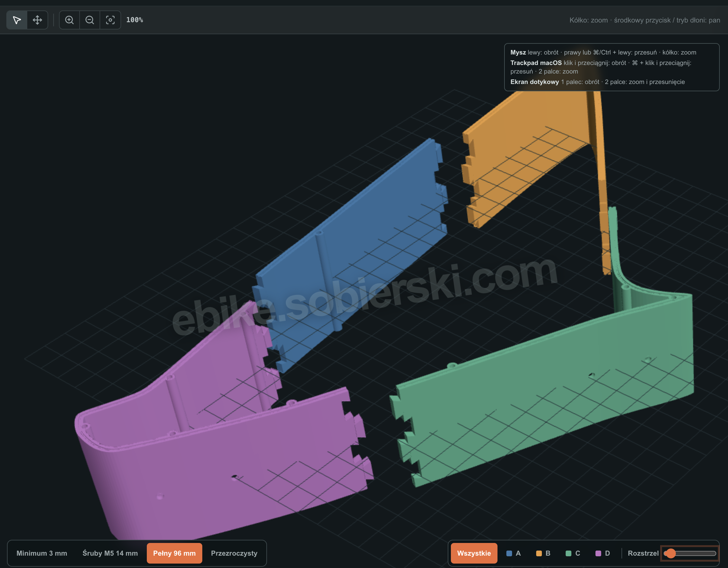
Task: Show all parts with Wszystkie button
Action: pyautogui.click(x=474, y=553)
